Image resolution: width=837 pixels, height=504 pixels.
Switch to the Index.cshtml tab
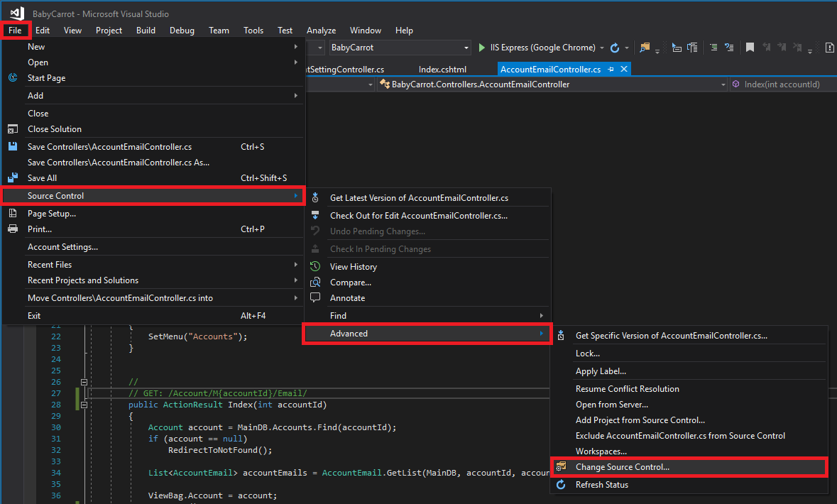[x=442, y=69]
